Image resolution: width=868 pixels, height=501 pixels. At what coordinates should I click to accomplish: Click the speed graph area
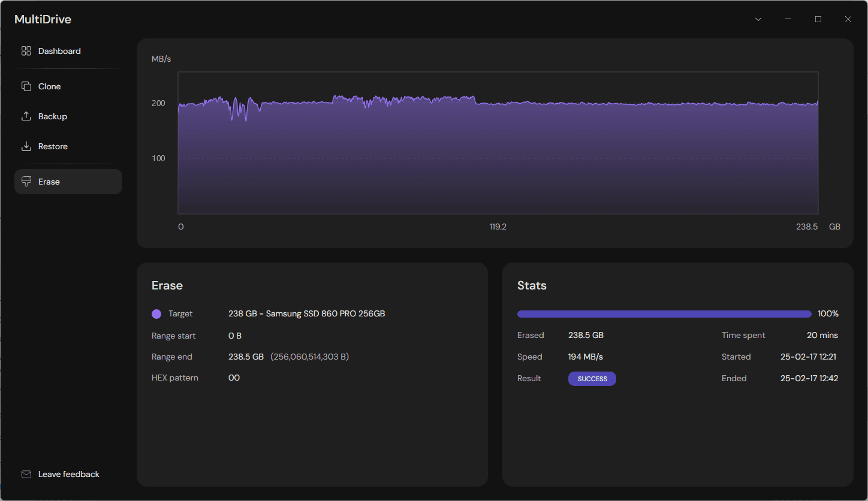(498, 156)
